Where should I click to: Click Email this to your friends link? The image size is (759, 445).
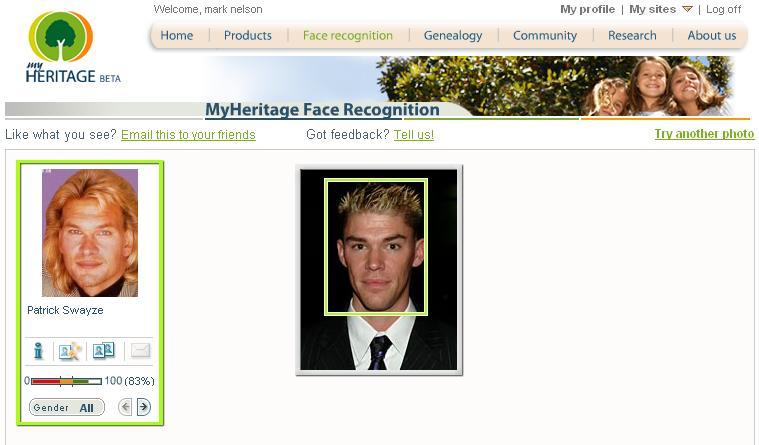(188, 135)
